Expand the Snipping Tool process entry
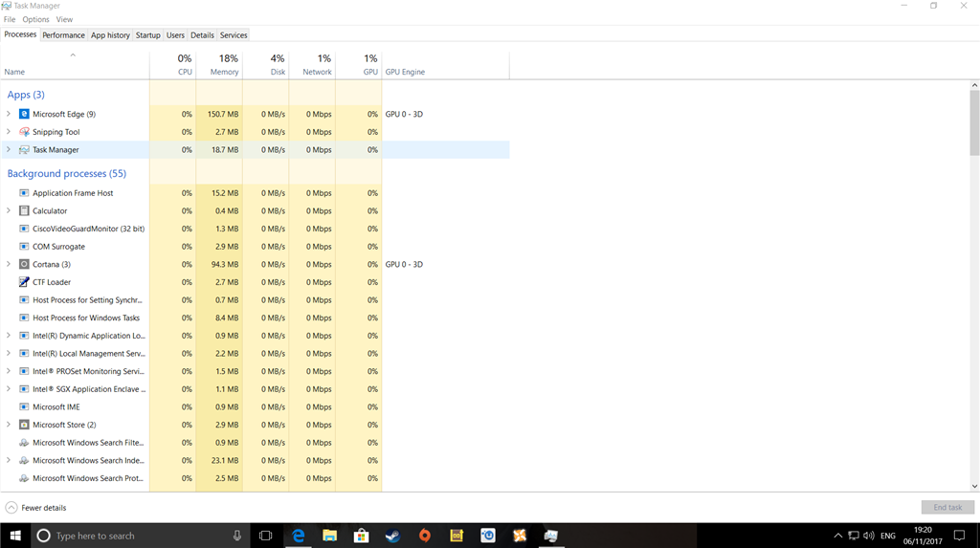Viewport: 980px width, 548px height. pyautogui.click(x=9, y=132)
